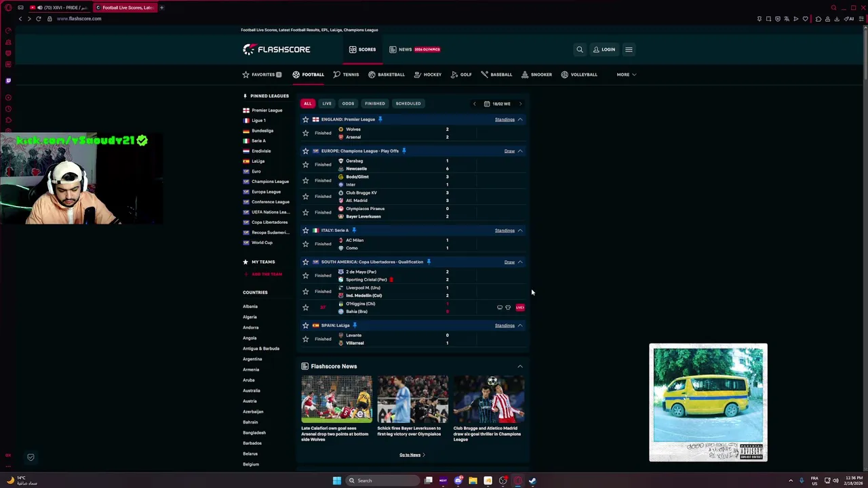
Task: Collapse the Champions League section chevron
Action: [520, 151]
